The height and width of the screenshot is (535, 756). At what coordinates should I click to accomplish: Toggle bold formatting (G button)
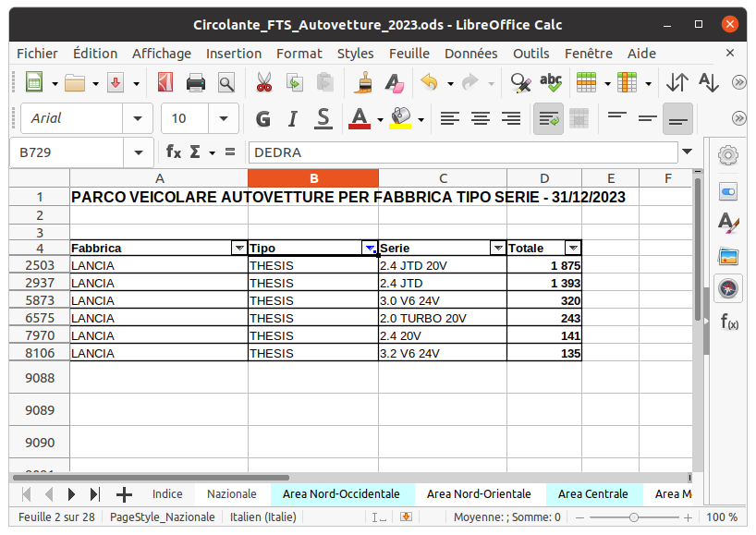[x=262, y=118]
